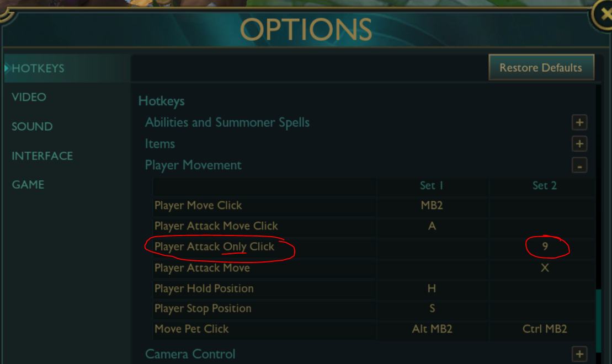
Task: Select the Game options tab
Action: [x=28, y=185]
